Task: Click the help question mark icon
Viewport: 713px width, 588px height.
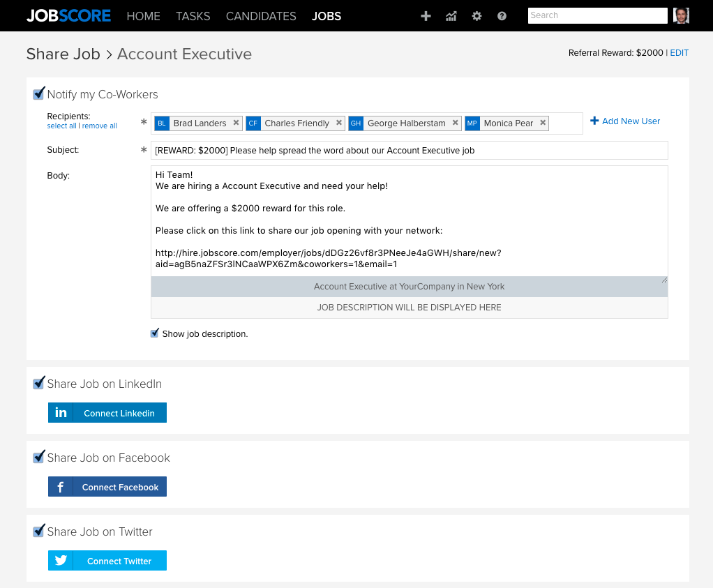Action: coord(502,16)
